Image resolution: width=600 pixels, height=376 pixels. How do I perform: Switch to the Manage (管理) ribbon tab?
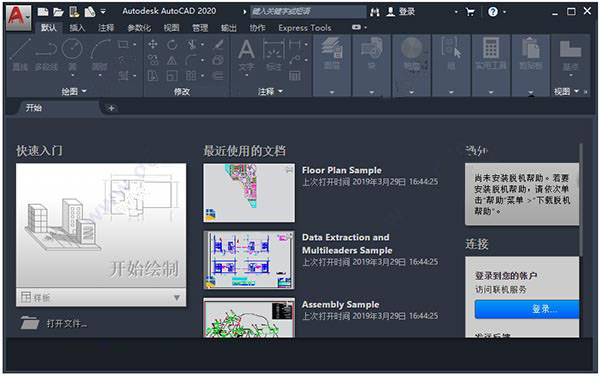pos(200,28)
